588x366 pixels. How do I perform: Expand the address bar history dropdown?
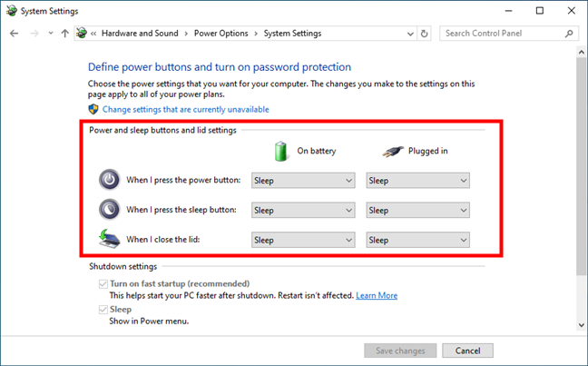click(410, 34)
